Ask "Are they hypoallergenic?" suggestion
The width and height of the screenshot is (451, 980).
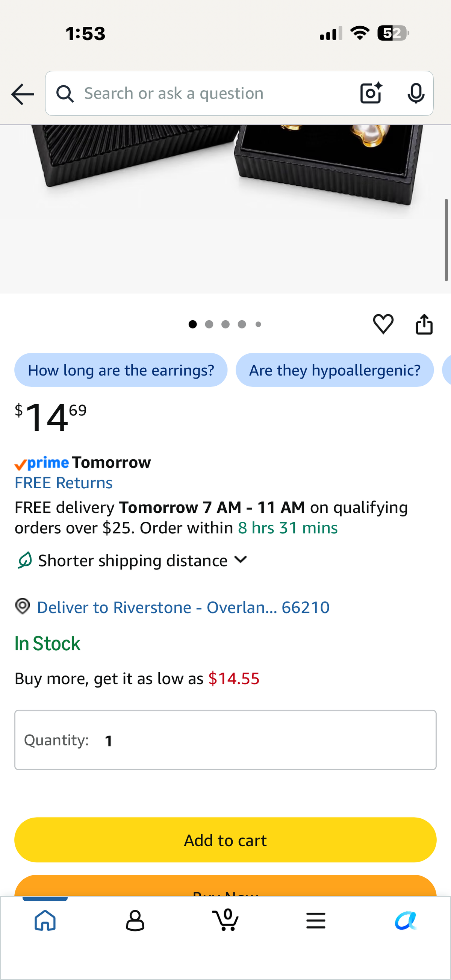tap(334, 370)
